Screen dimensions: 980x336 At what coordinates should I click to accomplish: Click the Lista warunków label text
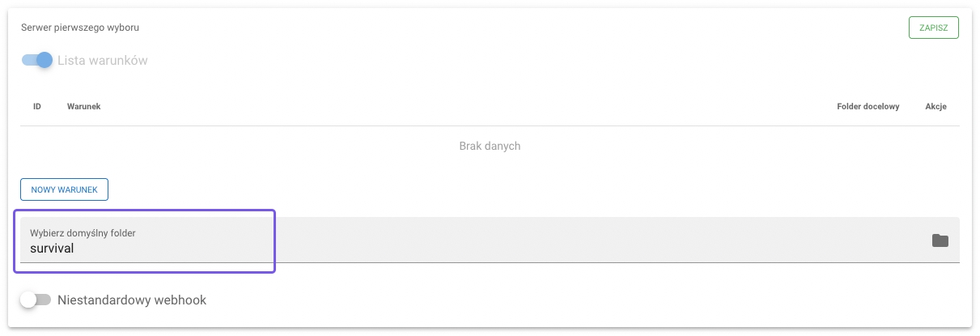pyautogui.click(x=103, y=61)
